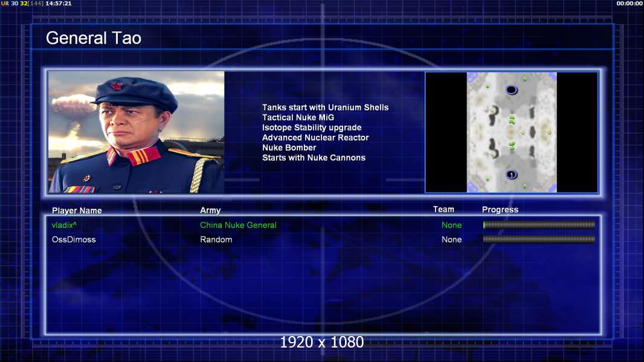Click the Player Name column header
Screen dimensions: 644x362
point(77,211)
